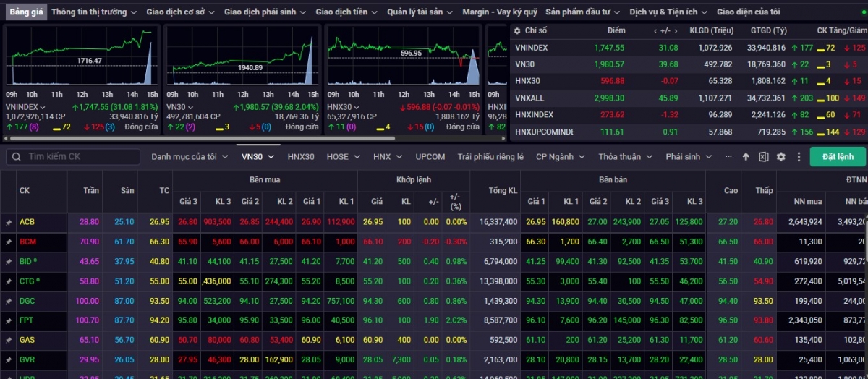Click the green Đặt lệnh button
Screen dimensions: 868x379
(838, 157)
